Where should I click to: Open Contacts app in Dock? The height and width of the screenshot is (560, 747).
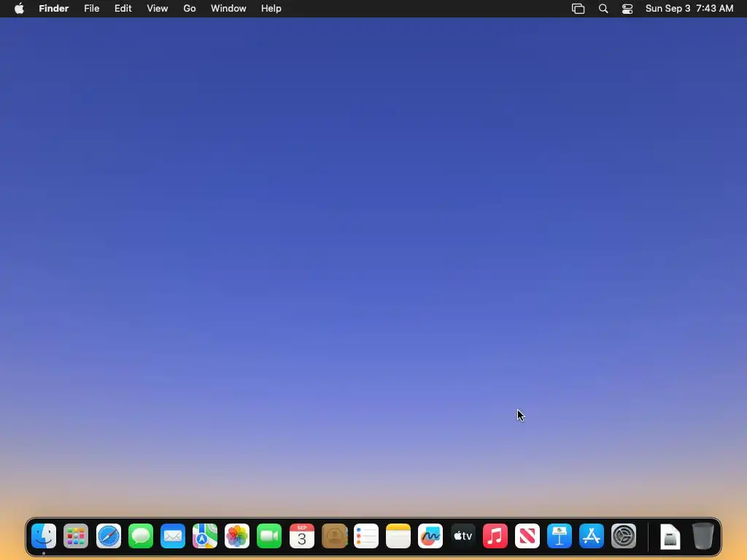click(x=334, y=536)
